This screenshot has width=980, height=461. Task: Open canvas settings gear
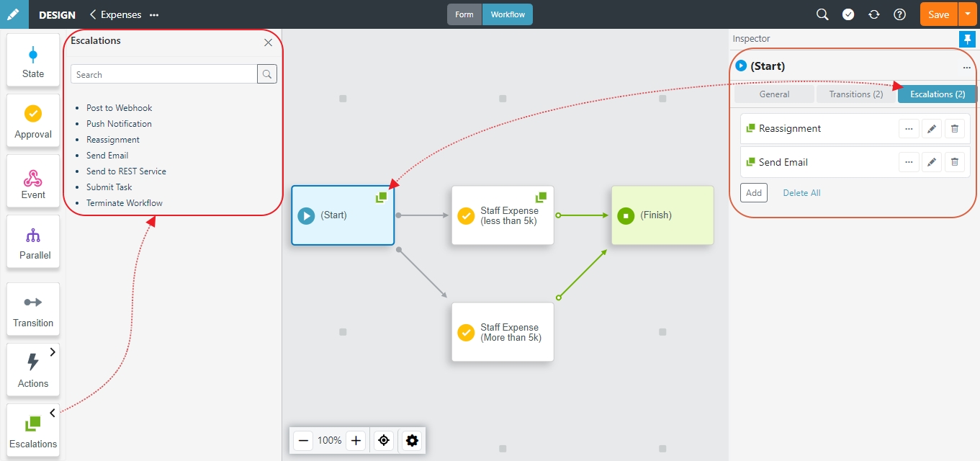pos(412,440)
